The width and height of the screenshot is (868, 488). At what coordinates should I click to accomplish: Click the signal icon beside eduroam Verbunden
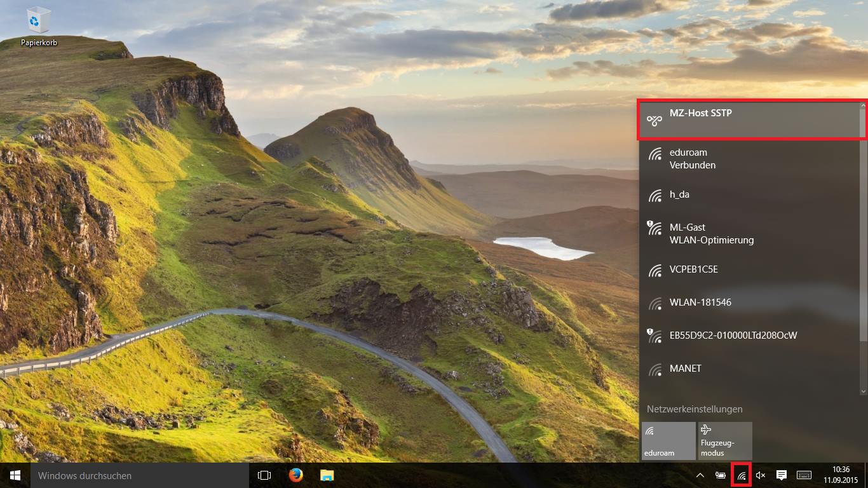click(x=654, y=154)
